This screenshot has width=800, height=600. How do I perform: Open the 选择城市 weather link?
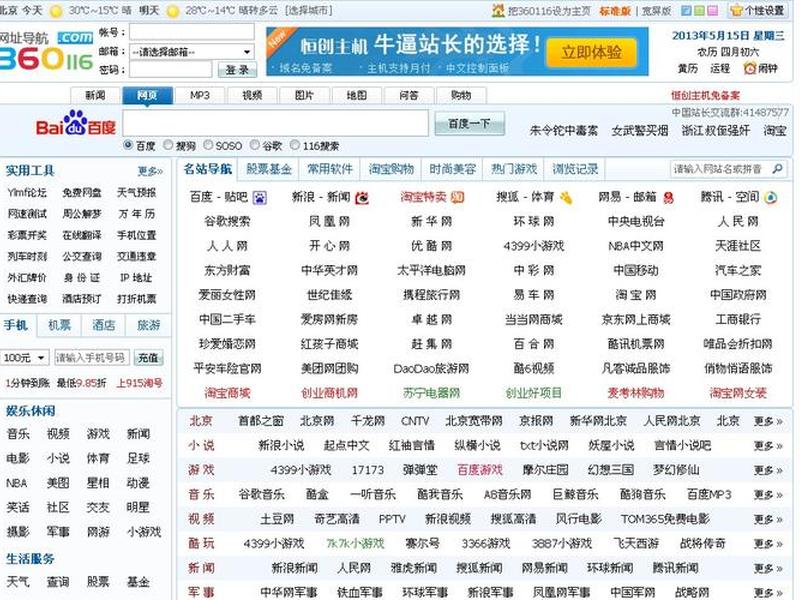tap(309, 10)
